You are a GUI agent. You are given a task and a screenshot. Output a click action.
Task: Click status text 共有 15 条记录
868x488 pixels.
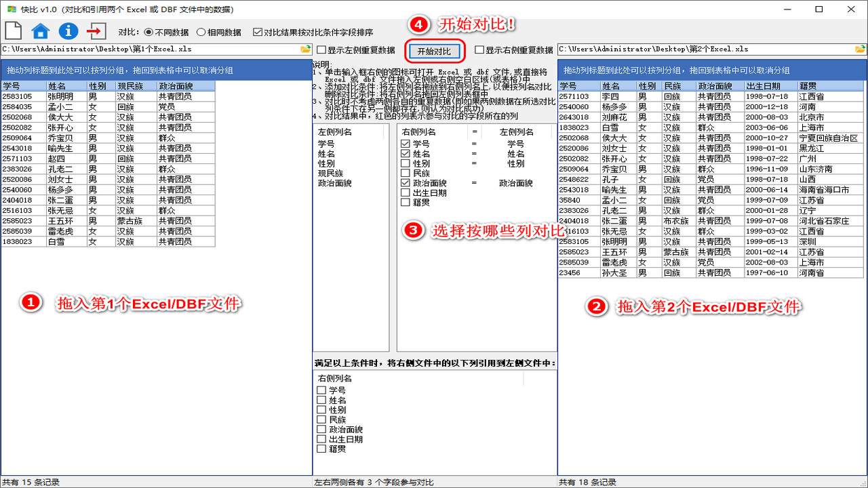31,482
